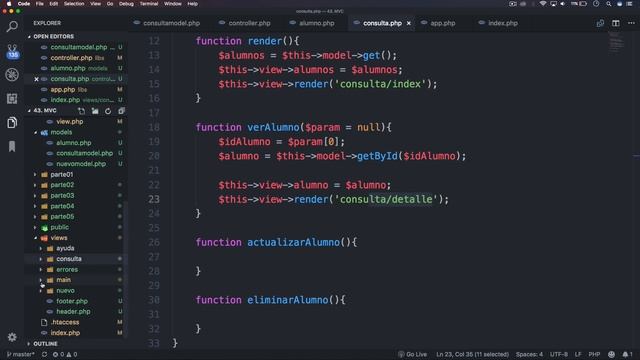Open footer.php in views folder
The image size is (640, 360).
72,301
